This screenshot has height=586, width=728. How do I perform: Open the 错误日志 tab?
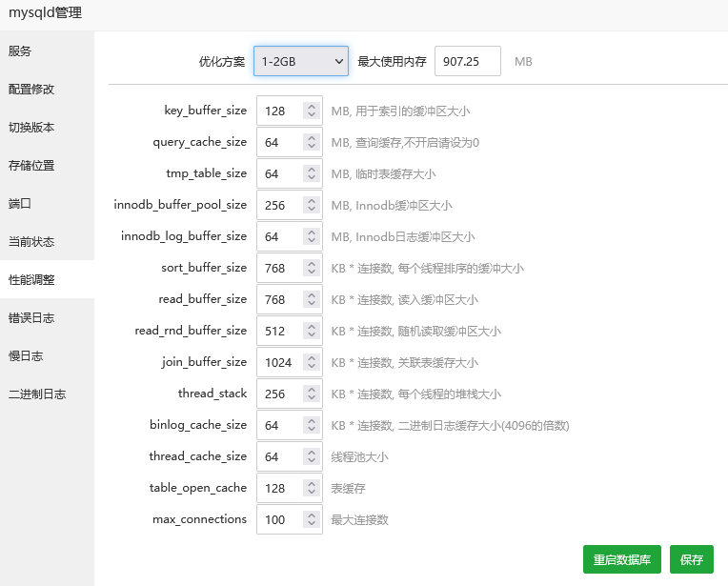(47, 317)
